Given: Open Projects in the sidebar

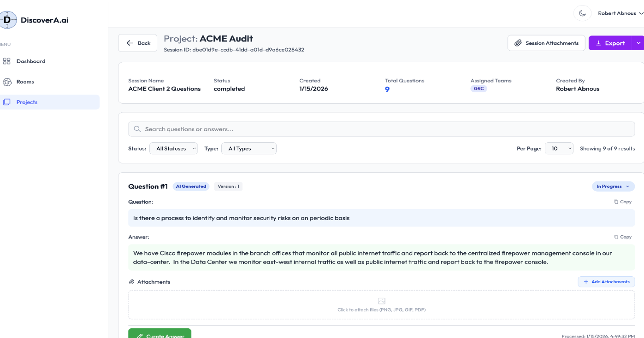Looking at the screenshot, I should [x=49, y=102].
